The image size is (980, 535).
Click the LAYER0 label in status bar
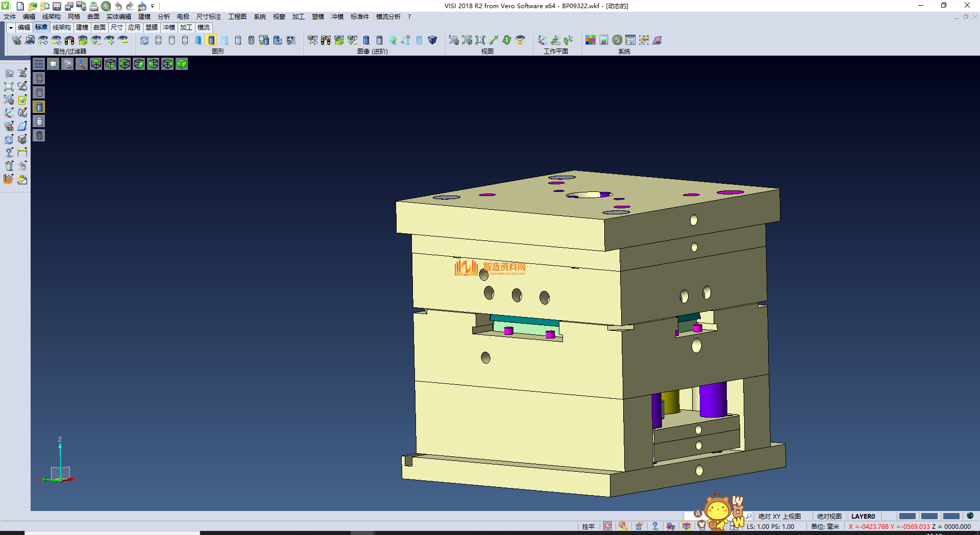coord(863,516)
